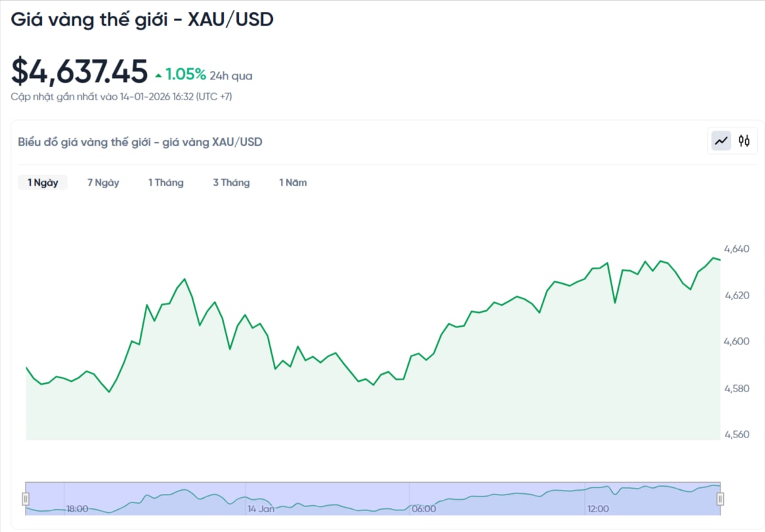Click the 18:00 marker in the navigator
The width and height of the screenshot is (765, 532).
[77, 508]
